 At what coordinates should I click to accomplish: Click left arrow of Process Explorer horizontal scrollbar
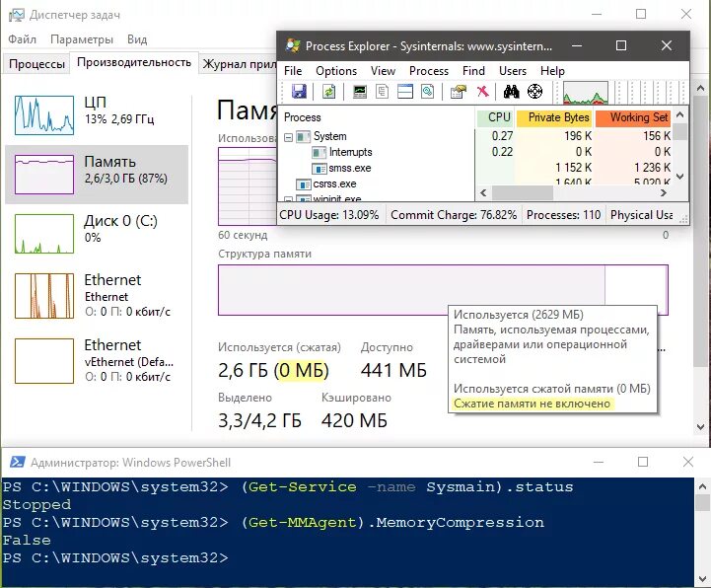(483, 193)
